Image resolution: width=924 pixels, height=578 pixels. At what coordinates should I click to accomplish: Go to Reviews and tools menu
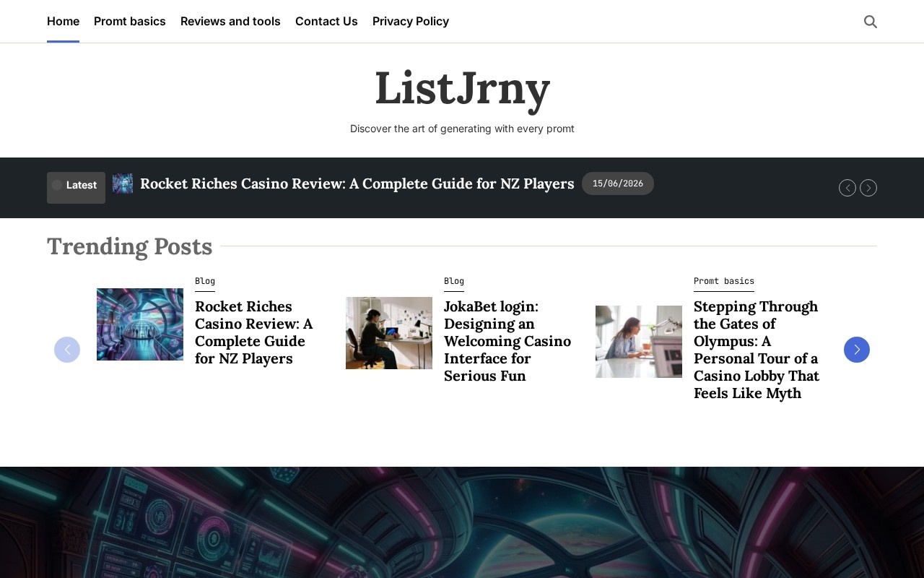tap(230, 22)
